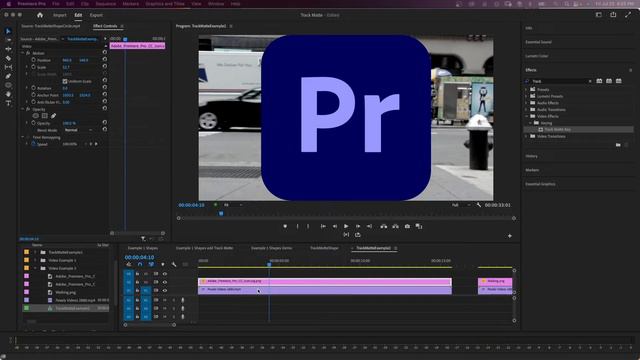This screenshot has width=640, height=360.
Task: Create ellipse mask under Opacity
Action: coord(36,116)
